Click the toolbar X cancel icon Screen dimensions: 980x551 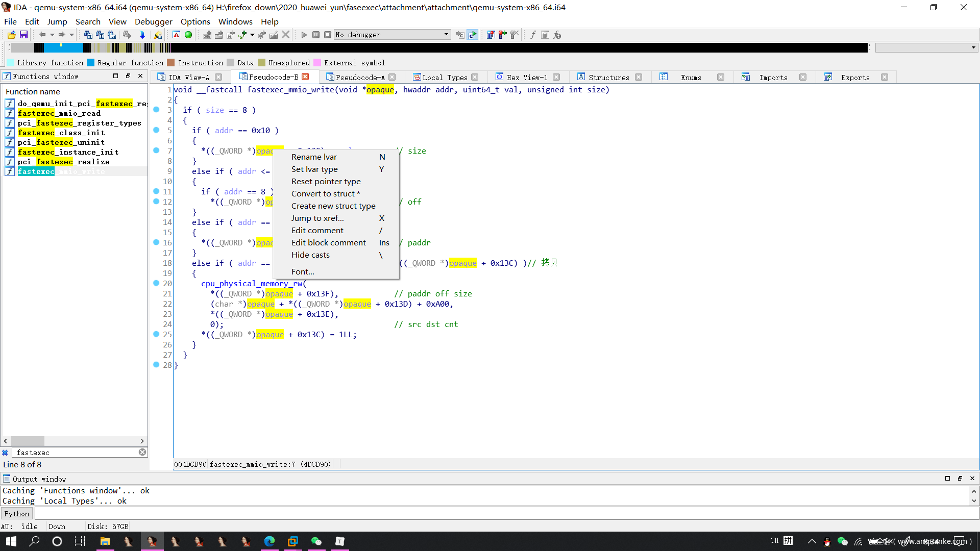tap(286, 35)
